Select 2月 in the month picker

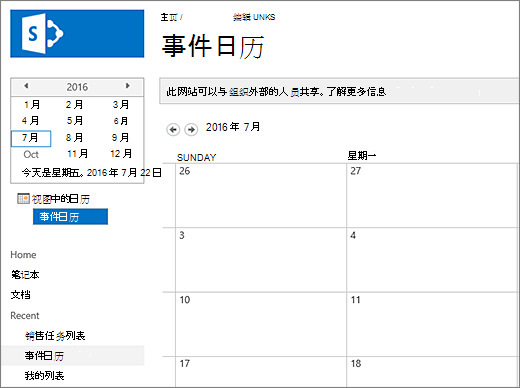[74, 105]
